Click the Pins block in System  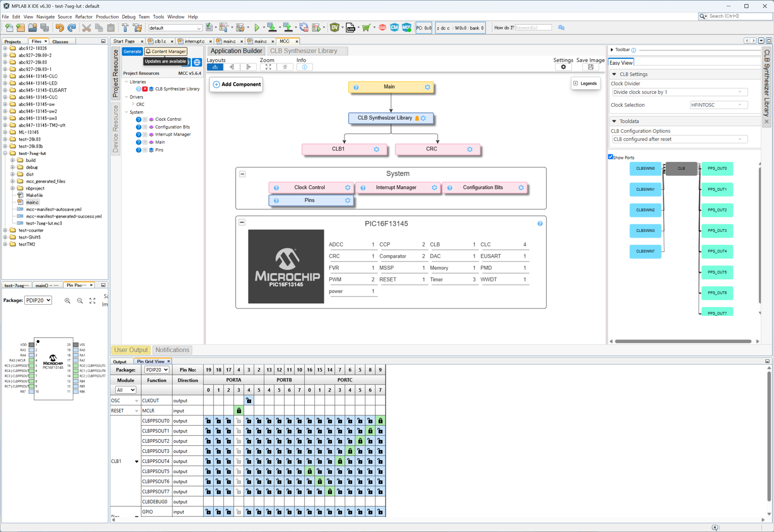[x=311, y=200]
